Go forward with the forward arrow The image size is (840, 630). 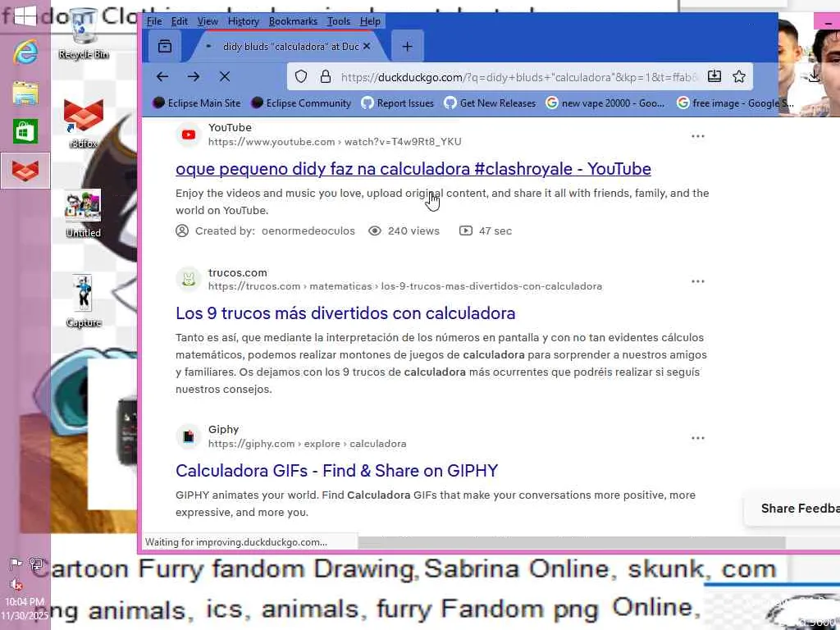[194, 76]
